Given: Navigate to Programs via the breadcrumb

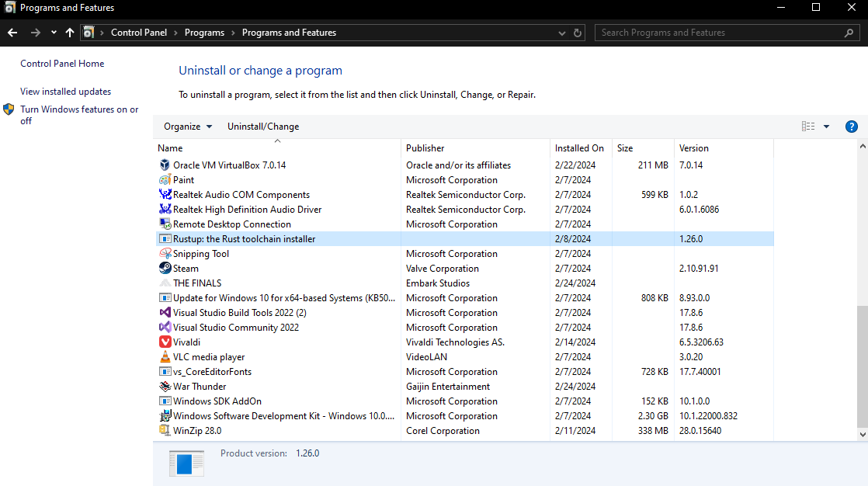Looking at the screenshot, I should pyautogui.click(x=204, y=32).
